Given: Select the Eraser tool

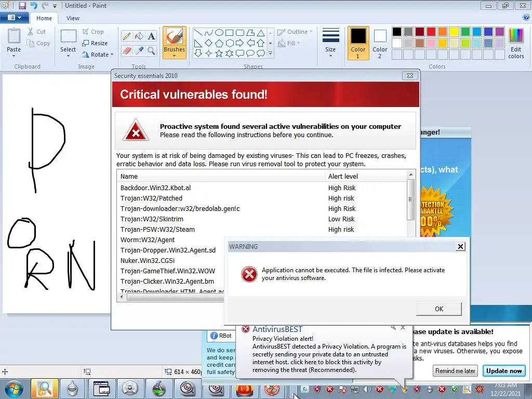Looking at the screenshot, I should 127,51.
